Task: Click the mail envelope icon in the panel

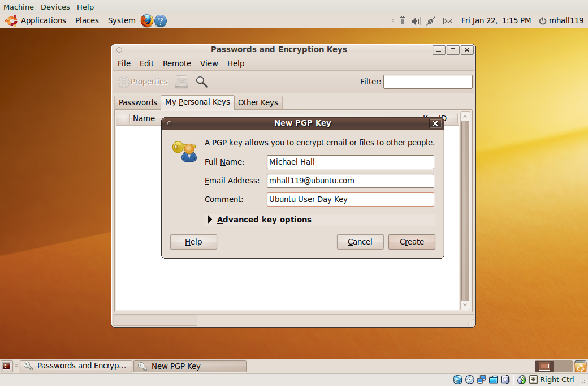Action: click(x=448, y=20)
